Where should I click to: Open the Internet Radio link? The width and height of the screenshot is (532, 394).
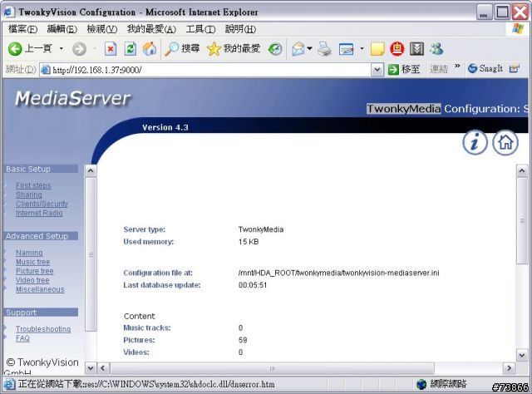tap(39, 213)
